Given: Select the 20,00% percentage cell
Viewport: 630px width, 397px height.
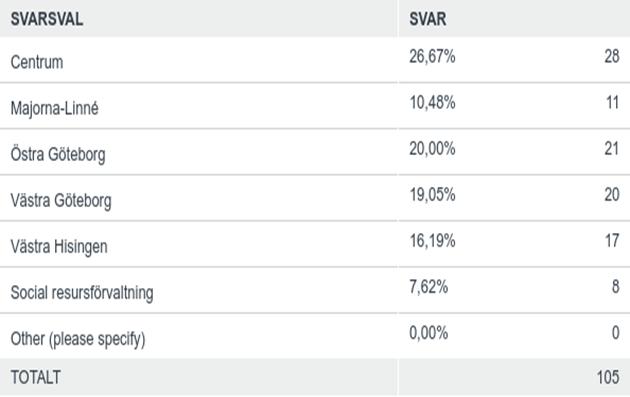Looking at the screenshot, I should (x=432, y=149).
